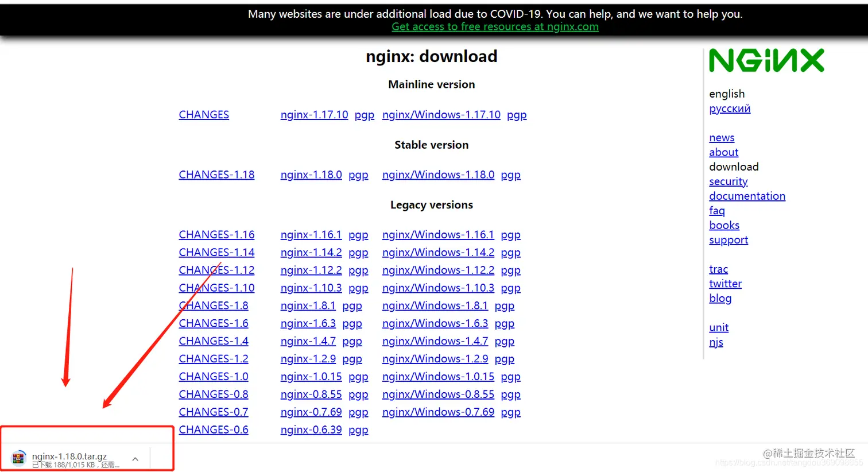Screen dimensions: 868x472
Task: Open CHANGES-1.16 link
Action: (x=216, y=235)
